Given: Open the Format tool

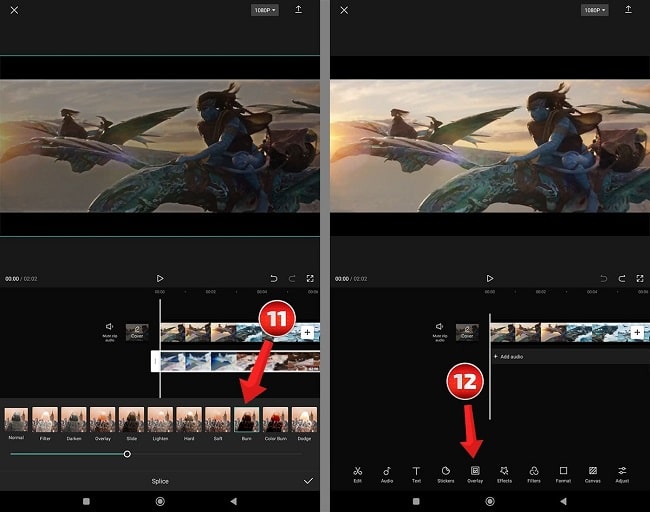Looking at the screenshot, I should click(x=563, y=474).
